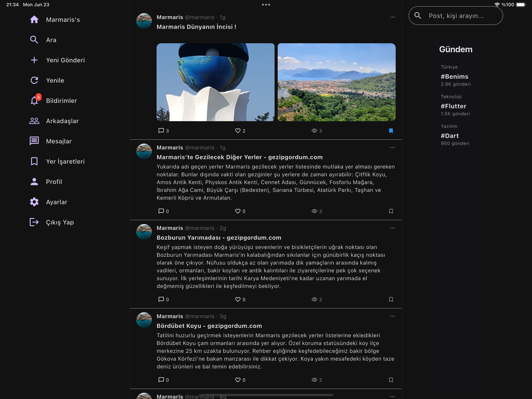This screenshot has width=532, height=399.
Task: Click the Mesajlar messages icon
Action: (34, 141)
